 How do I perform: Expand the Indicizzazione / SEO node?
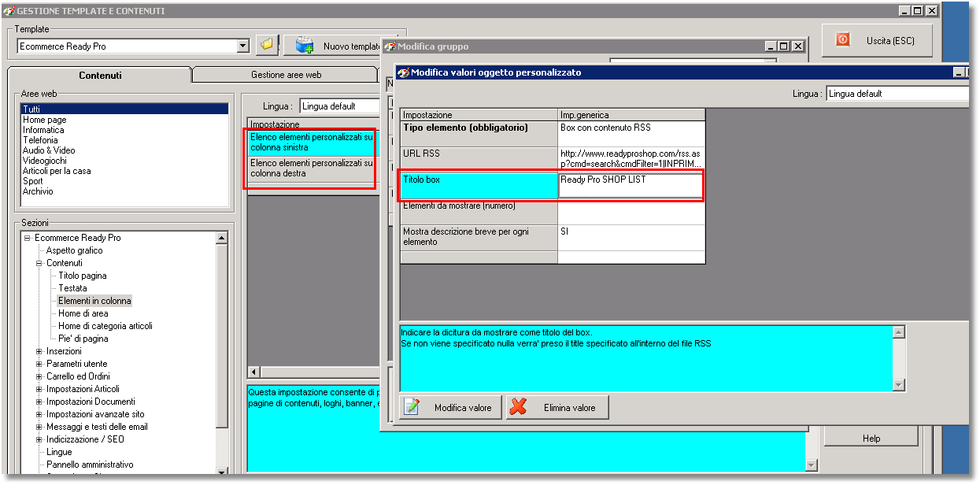click(x=39, y=439)
